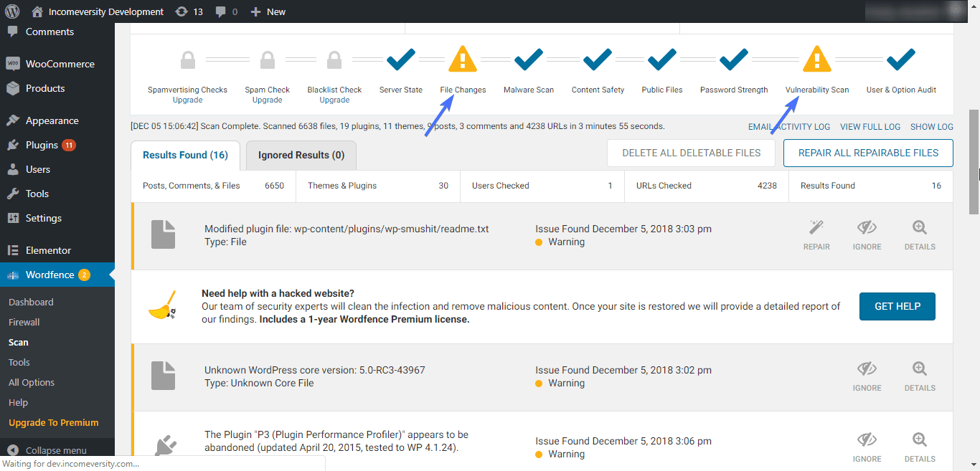View details of P3 Plugin abandoned issue
This screenshot has height=471, width=980.
[x=920, y=447]
